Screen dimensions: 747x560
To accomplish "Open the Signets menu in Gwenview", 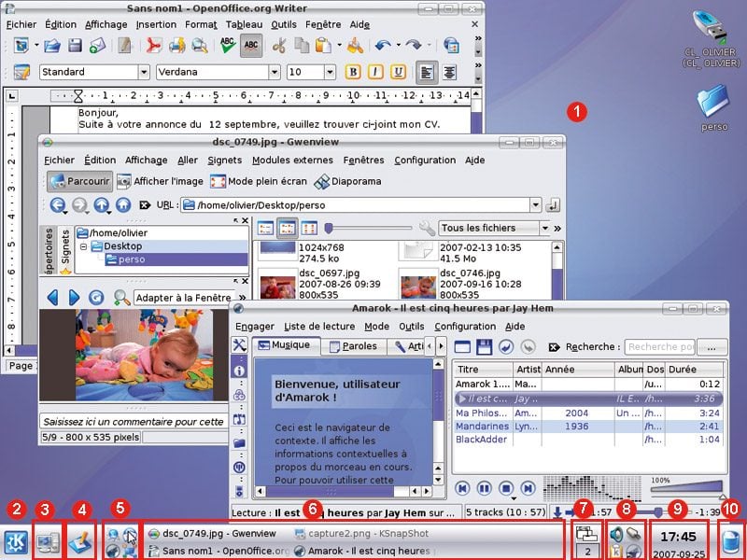I will tap(224, 160).
